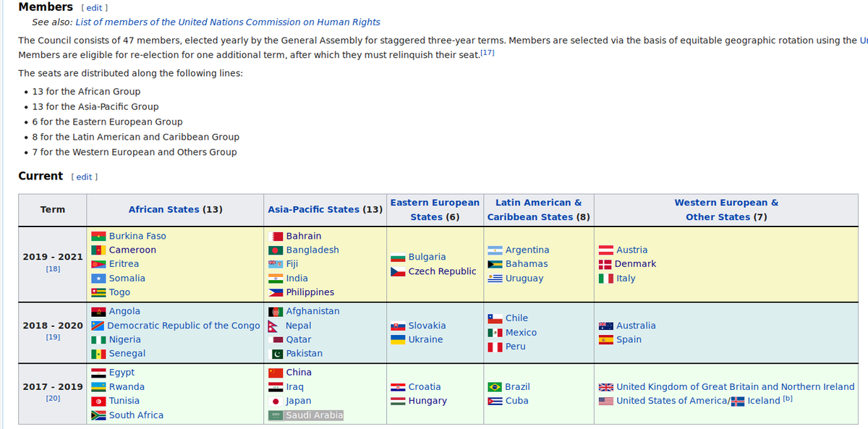Click the Eritrea flag icon
This screenshot has width=868, height=429.
(99, 264)
